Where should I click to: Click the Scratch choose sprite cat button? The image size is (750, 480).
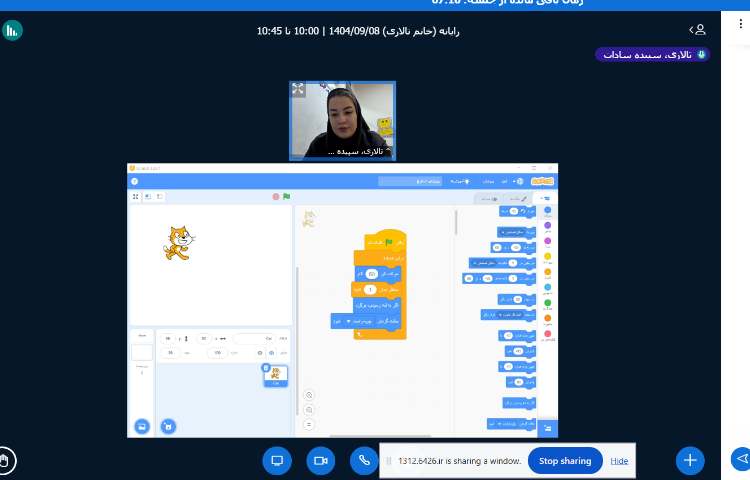[x=168, y=426]
